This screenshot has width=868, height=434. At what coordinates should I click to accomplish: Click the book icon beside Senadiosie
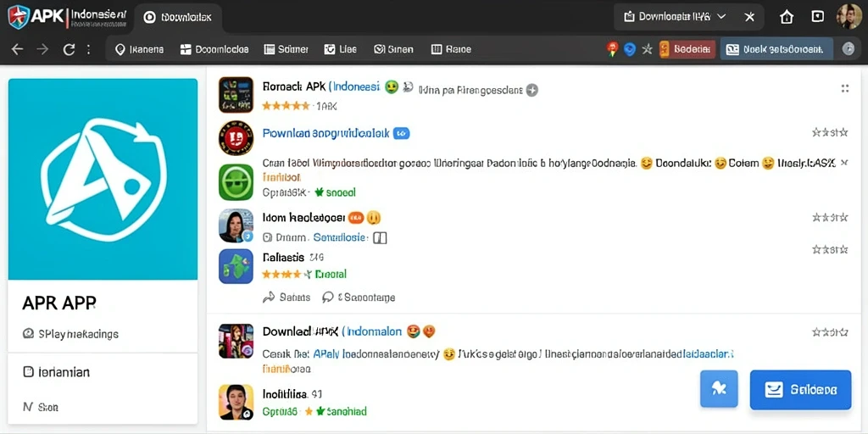point(380,238)
